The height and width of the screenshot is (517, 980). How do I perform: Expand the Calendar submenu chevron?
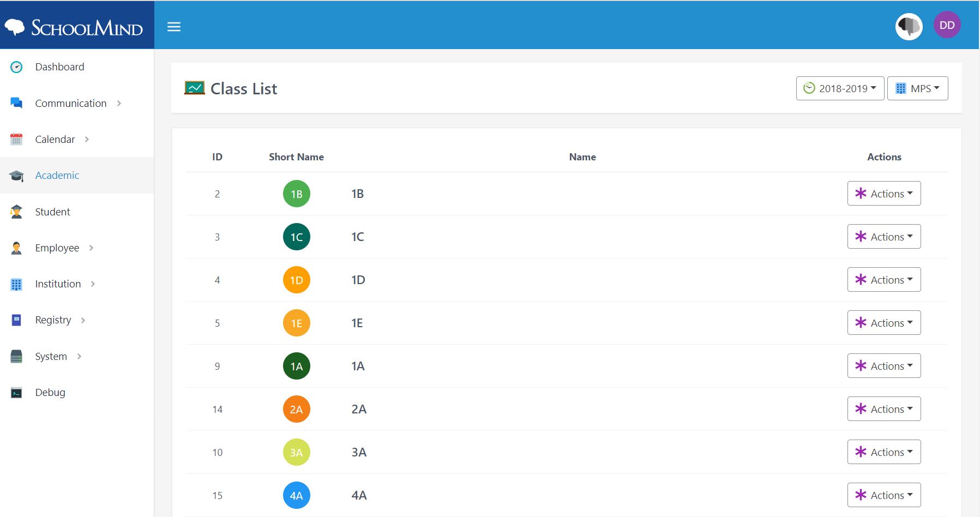[87, 139]
